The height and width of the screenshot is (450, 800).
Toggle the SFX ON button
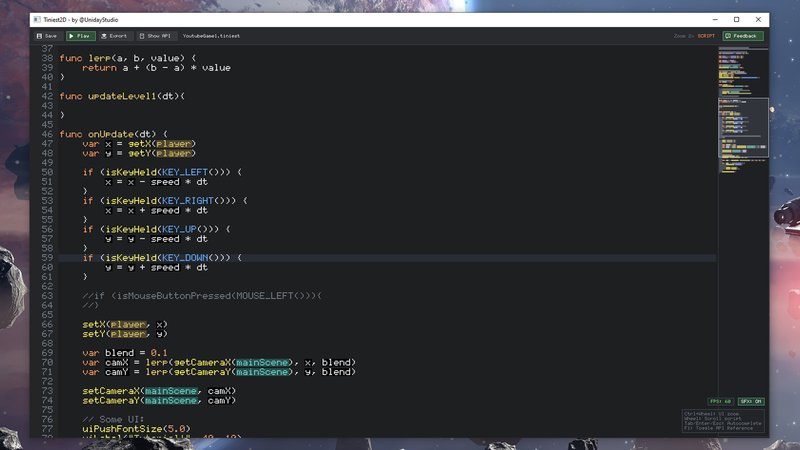point(751,402)
